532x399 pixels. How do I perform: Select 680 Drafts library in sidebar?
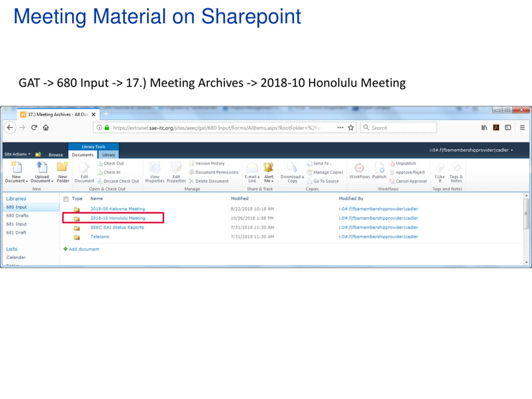coord(17,216)
